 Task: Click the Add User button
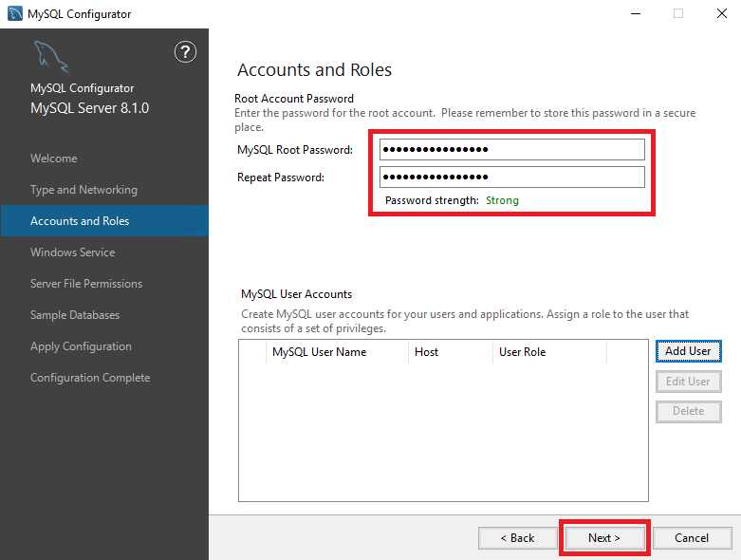(688, 351)
